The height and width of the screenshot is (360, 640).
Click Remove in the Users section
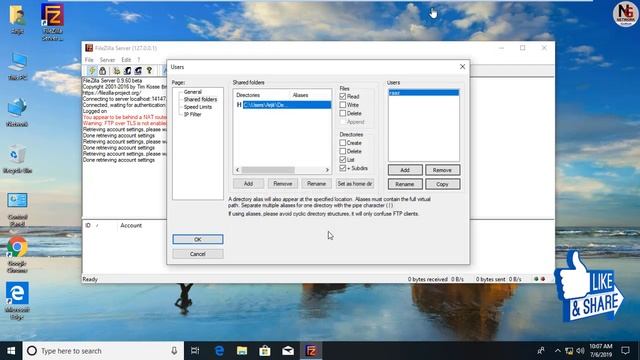442,170
